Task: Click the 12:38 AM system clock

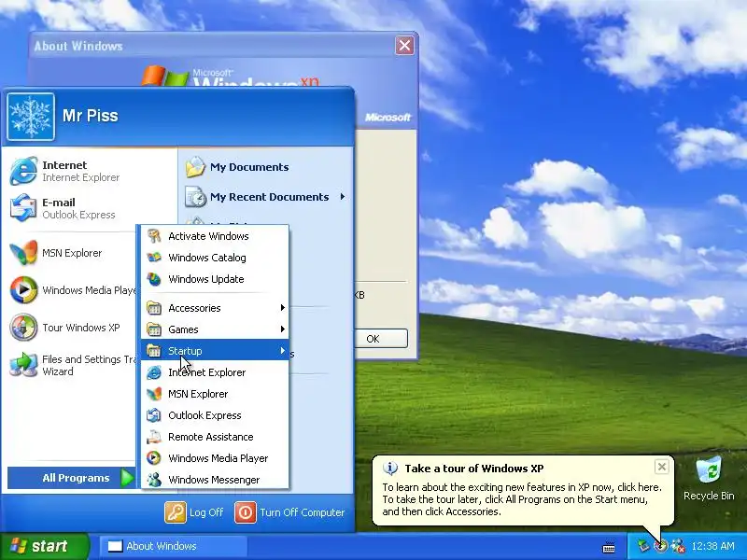Action: [x=712, y=546]
